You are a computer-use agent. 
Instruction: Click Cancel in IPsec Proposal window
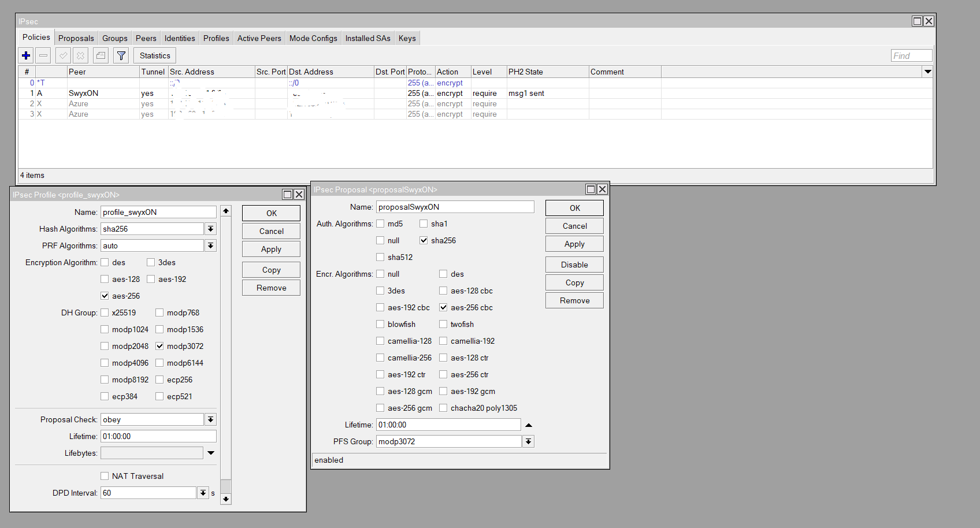(x=574, y=226)
